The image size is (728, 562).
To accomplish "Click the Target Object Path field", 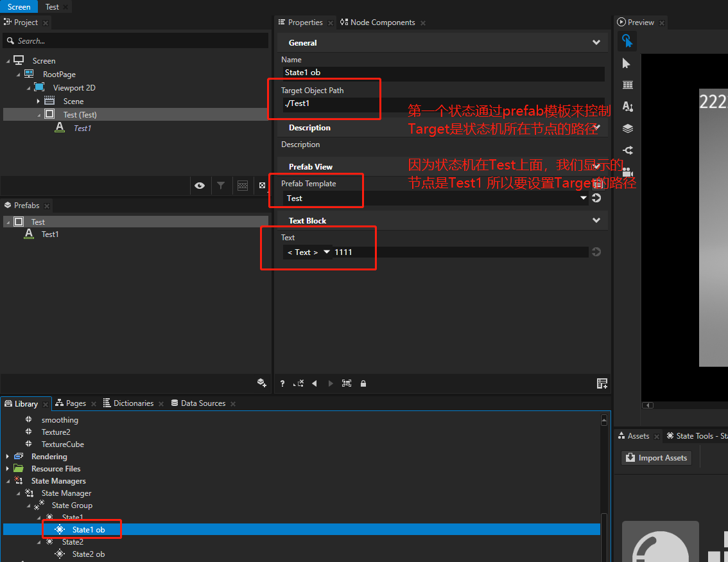I will 444,103.
